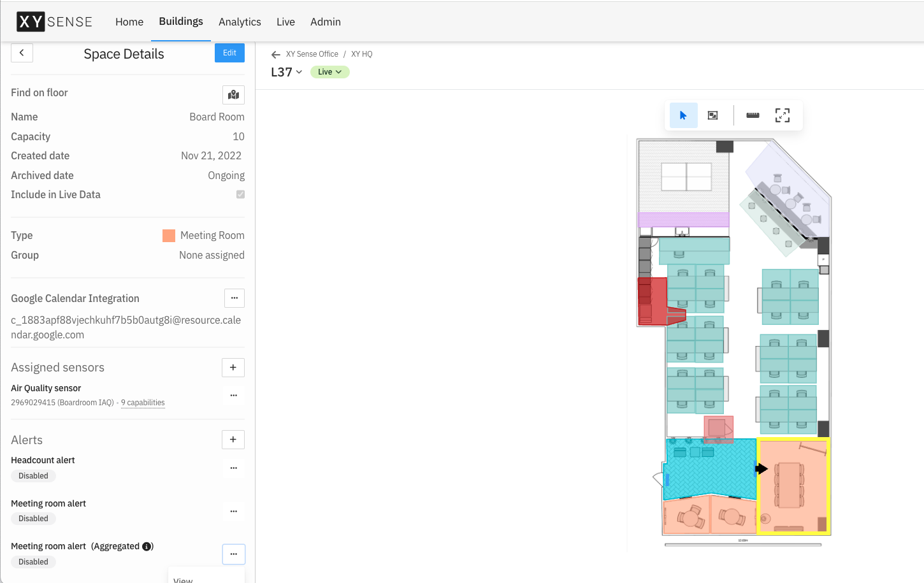
Task: Go to the Analytics tab
Action: pyautogui.click(x=240, y=22)
